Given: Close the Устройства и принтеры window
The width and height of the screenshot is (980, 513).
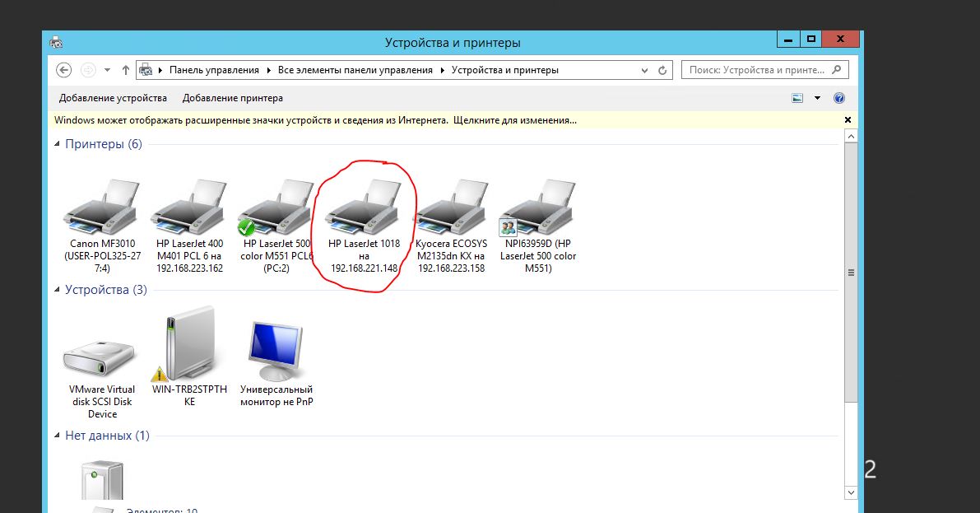Looking at the screenshot, I should 841,40.
